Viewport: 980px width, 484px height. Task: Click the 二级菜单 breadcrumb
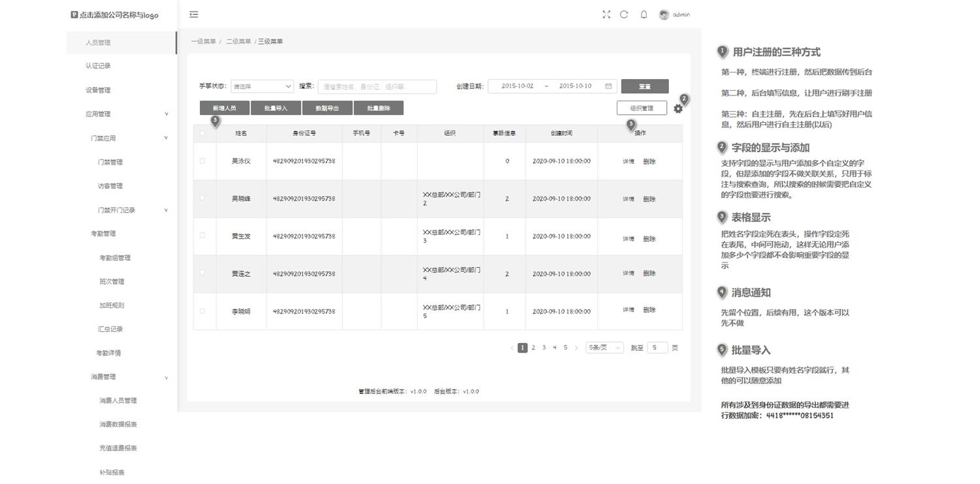point(238,42)
